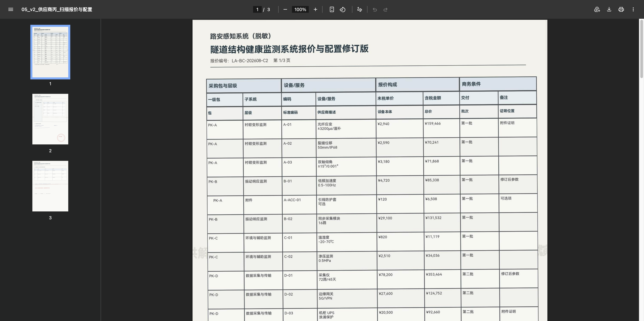The width and height of the screenshot is (644, 321).
Task: Click the code cell B-02
Action: pyautogui.click(x=288, y=219)
